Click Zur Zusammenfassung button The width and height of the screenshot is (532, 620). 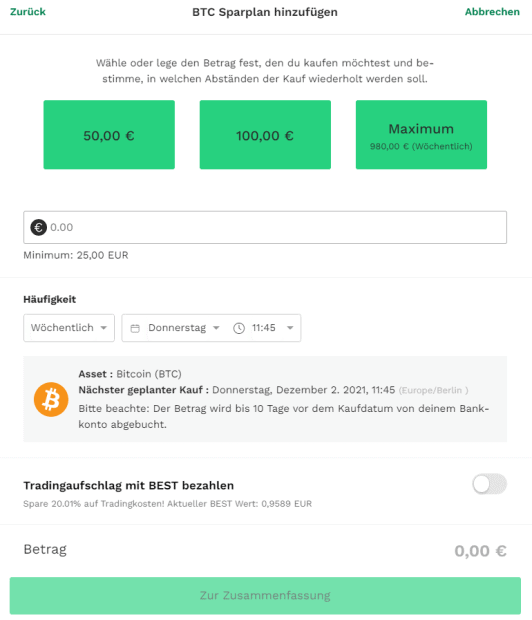265,595
